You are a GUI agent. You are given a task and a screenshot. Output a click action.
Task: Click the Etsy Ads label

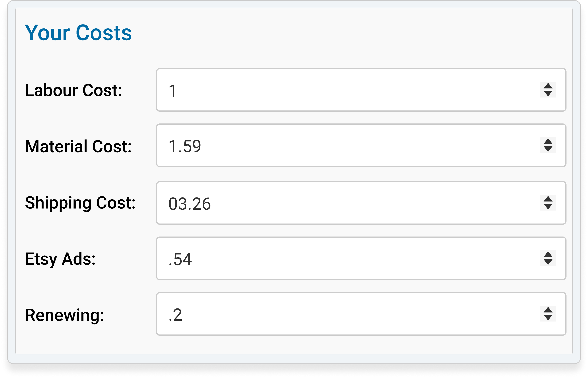(60, 259)
